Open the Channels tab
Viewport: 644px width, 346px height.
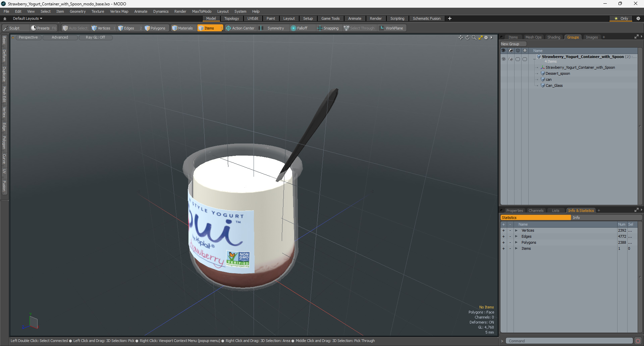[536, 211]
